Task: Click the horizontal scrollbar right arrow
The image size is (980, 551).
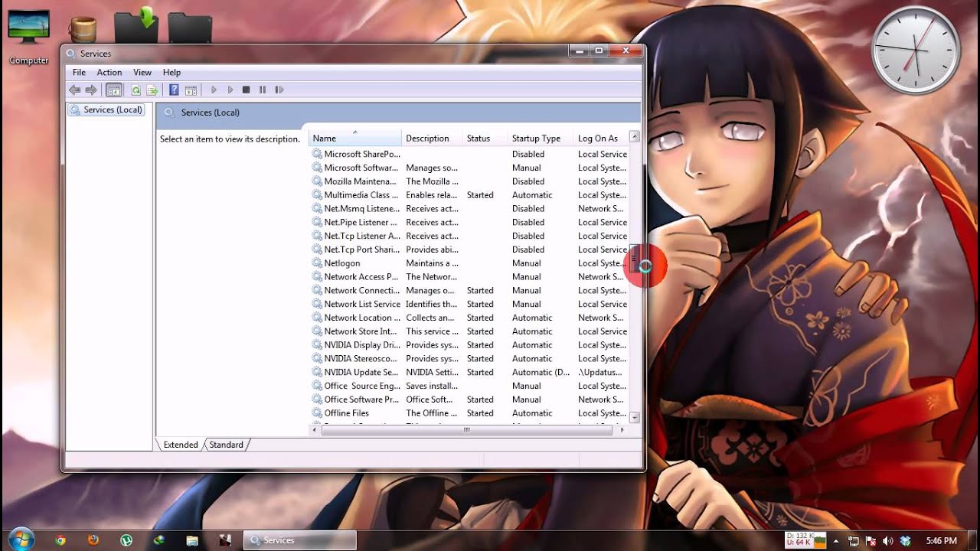Action: coord(622,430)
